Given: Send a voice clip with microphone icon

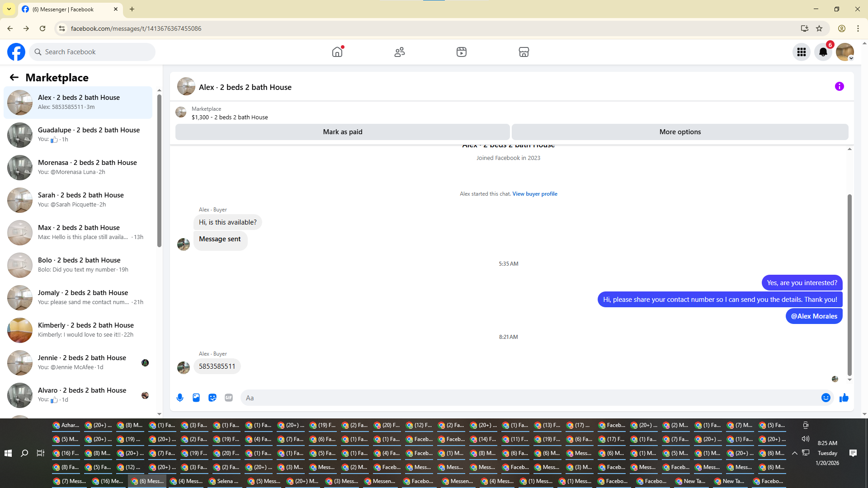Looking at the screenshot, I should coord(180,398).
